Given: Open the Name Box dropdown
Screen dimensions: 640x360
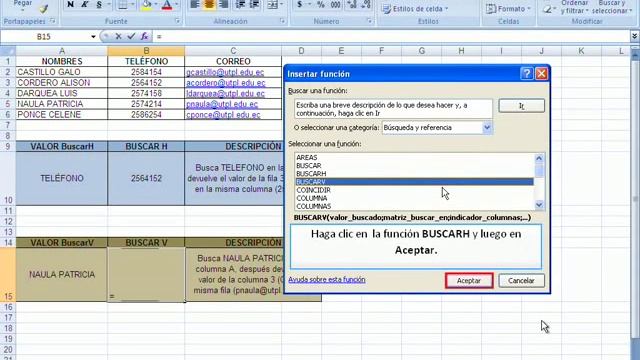Looking at the screenshot, I should coord(93,37).
